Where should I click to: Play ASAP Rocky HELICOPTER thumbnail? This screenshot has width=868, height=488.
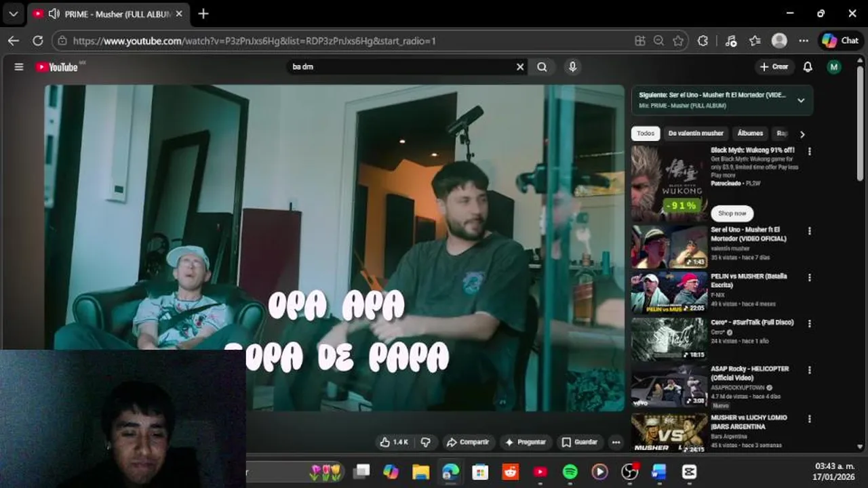point(669,385)
